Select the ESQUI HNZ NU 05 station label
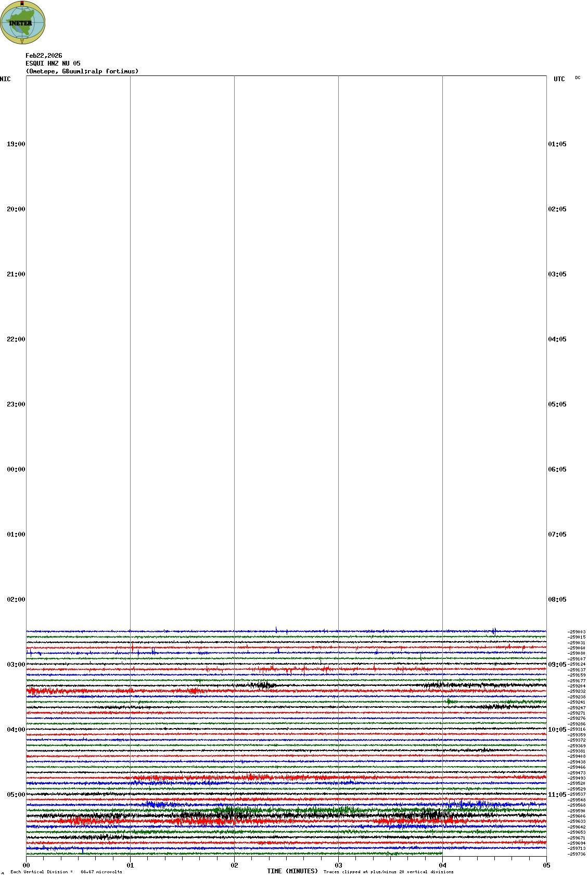Image resolution: width=588 pixels, height=879 pixels. coord(53,63)
